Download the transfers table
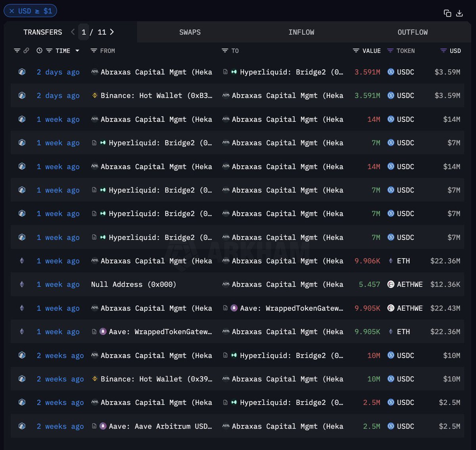The image size is (476, 450). tap(459, 13)
